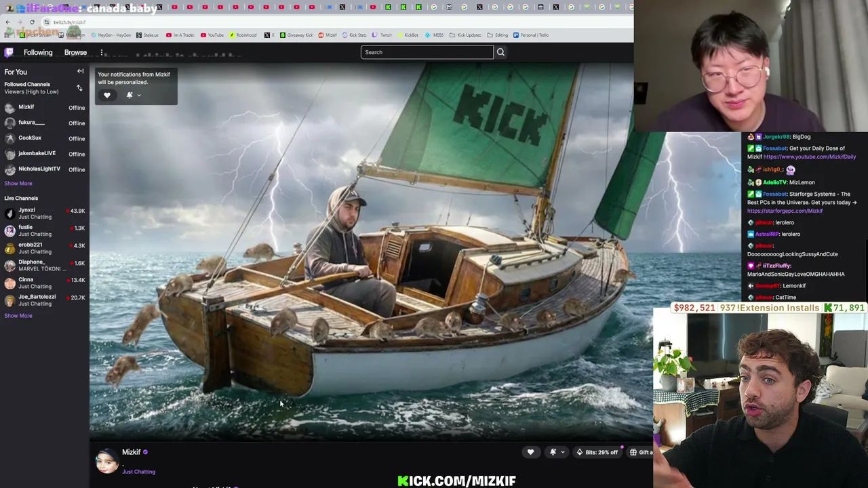
Task: Click the youtube.com/MizkifDaily chat link
Action: coord(810,157)
